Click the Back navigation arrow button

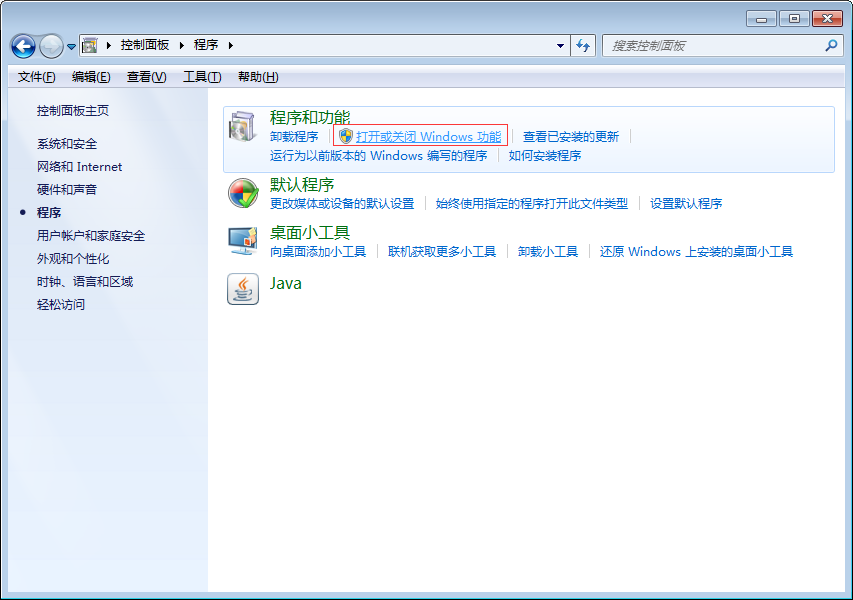point(23,46)
